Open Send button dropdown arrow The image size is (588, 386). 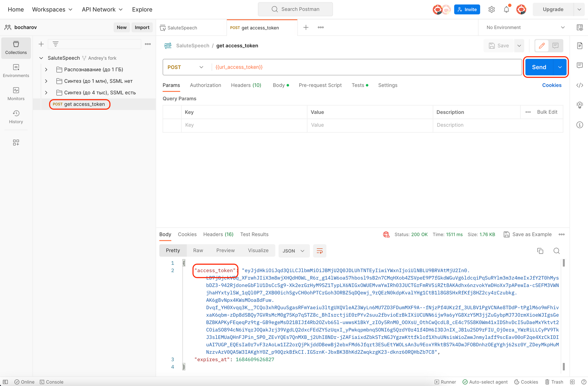click(x=560, y=67)
